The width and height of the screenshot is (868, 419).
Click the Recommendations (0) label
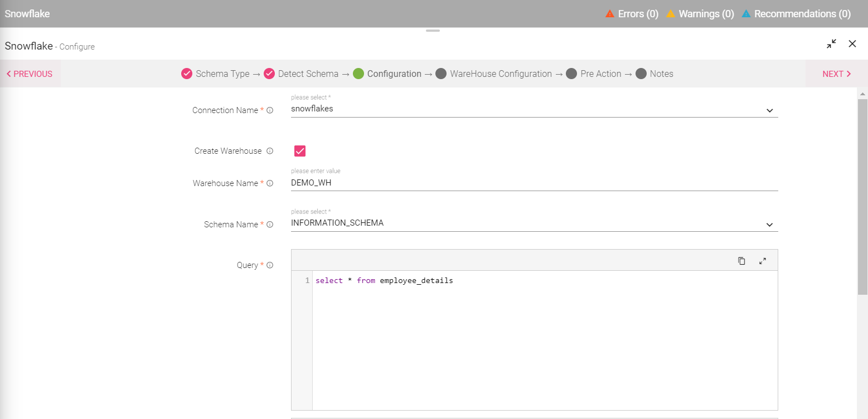[x=803, y=14]
